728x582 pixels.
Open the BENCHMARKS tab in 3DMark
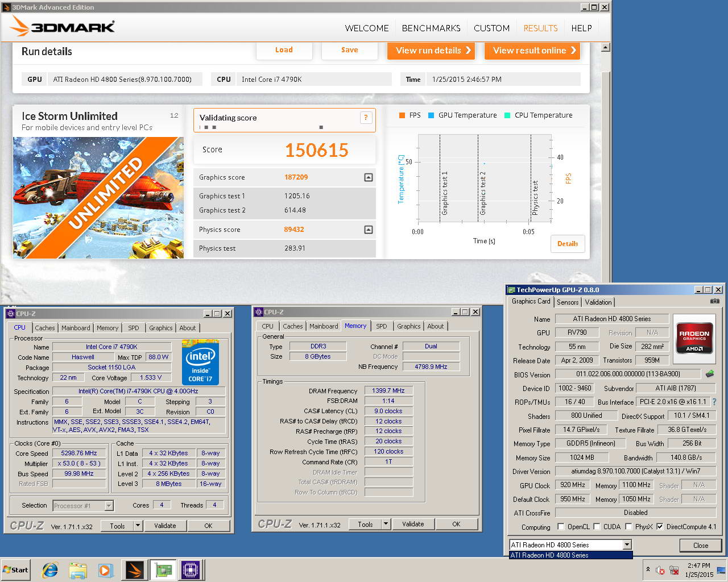431,28
